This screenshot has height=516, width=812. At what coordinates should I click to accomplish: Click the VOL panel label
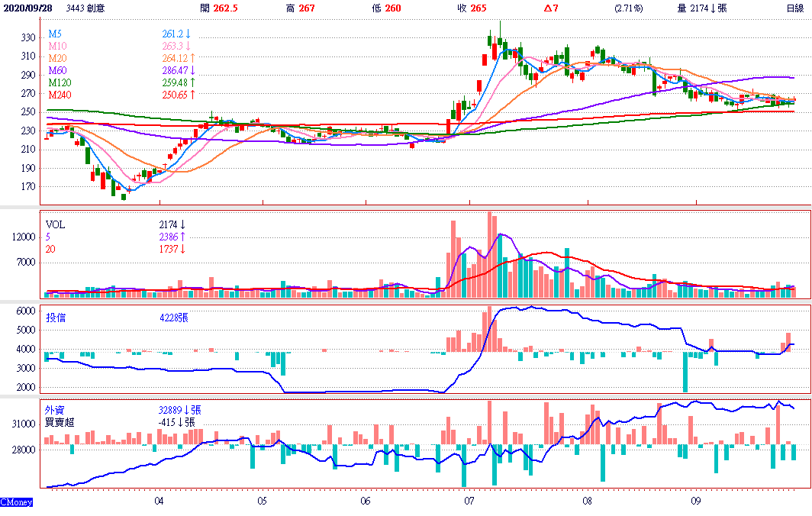click(56, 225)
